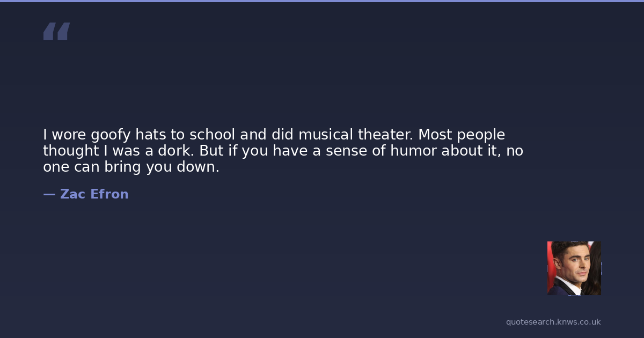Visit the quotesearch.knws.co.uk link
The height and width of the screenshot is (338, 644).
coord(553,322)
